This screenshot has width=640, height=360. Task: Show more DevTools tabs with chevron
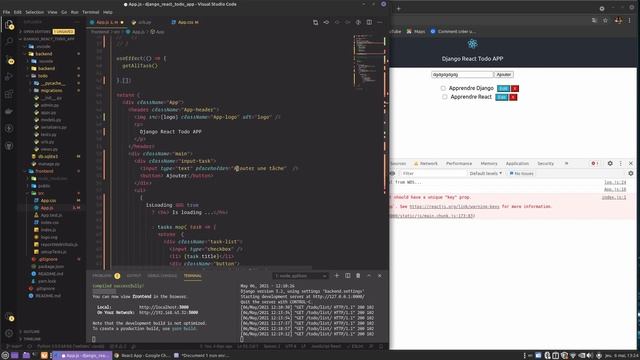566,163
